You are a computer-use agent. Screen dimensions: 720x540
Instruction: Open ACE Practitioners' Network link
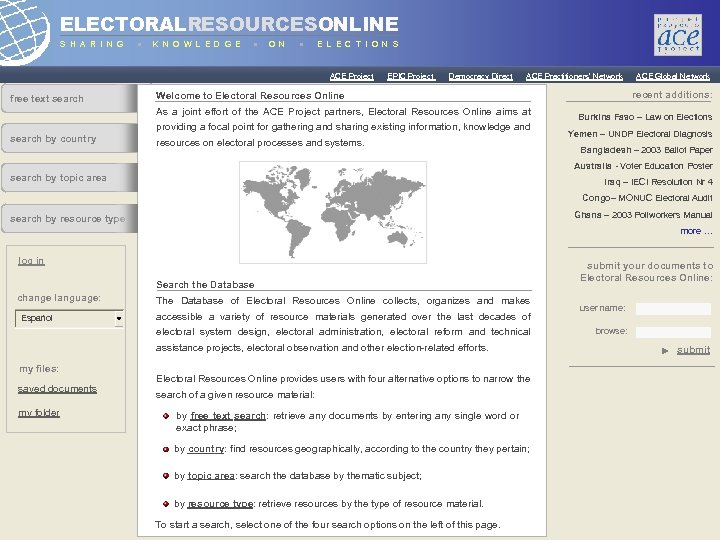point(574,76)
